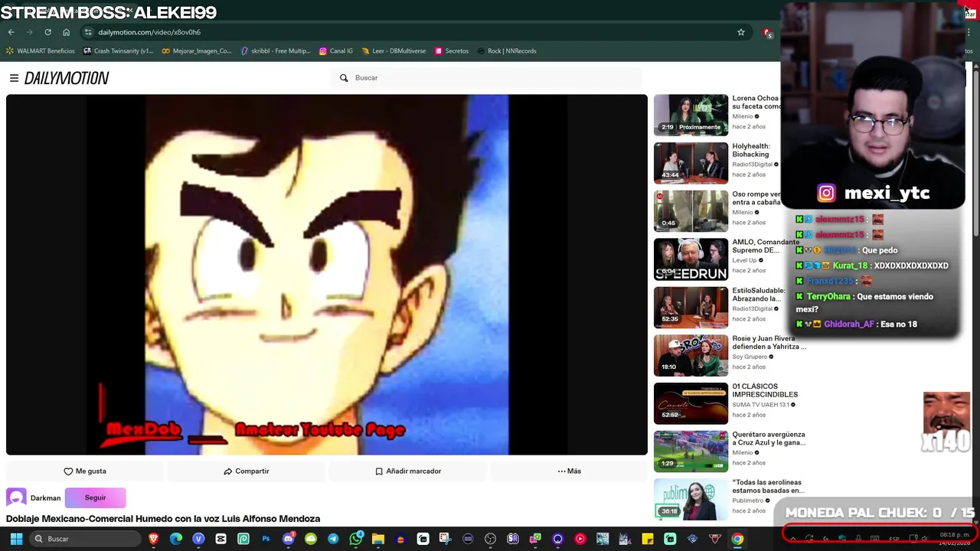980x551 pixels.
Task: Open the Rock | NNRecords bookmark
Action: [x=506, y=51]
